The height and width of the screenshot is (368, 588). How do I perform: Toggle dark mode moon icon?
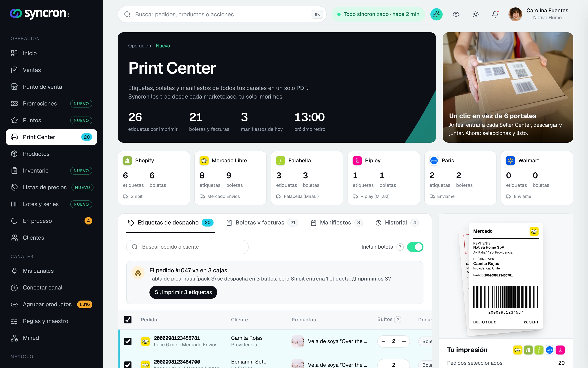(x=476, y=14)
